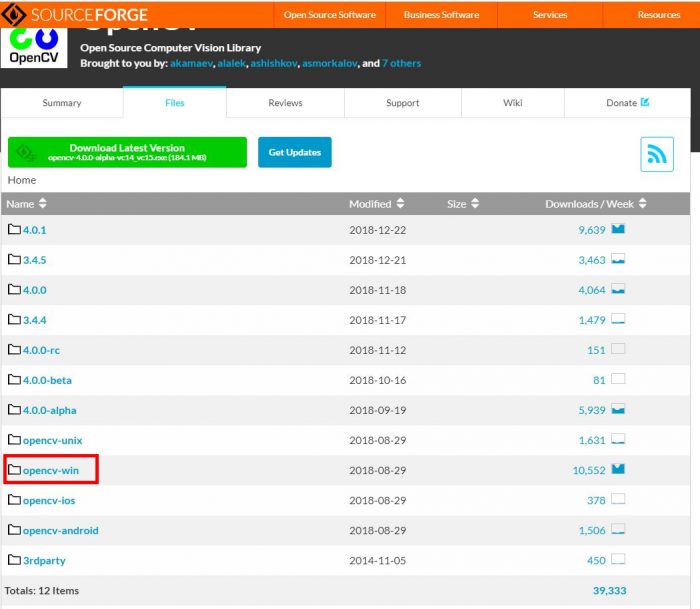Open the 4.0.0-alpha folder icon

coord(14,409)
